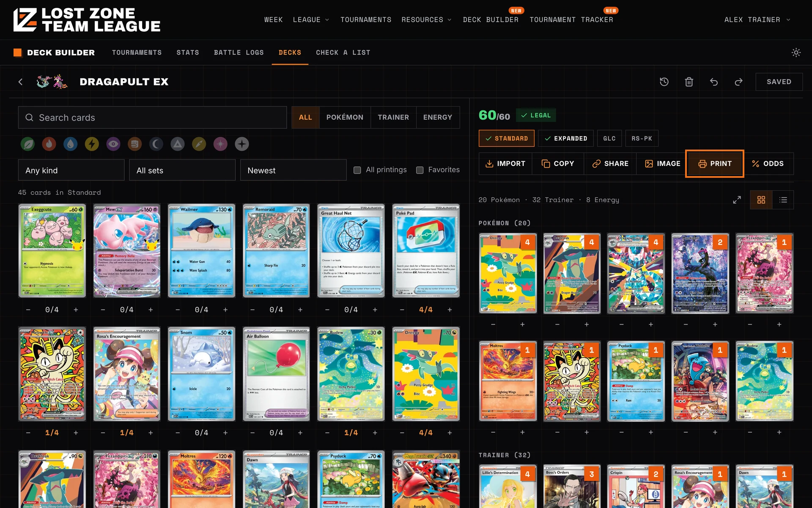The image size is (812, 508).
Task: Toggle the Expanded format filter
Action: point(566,138)
